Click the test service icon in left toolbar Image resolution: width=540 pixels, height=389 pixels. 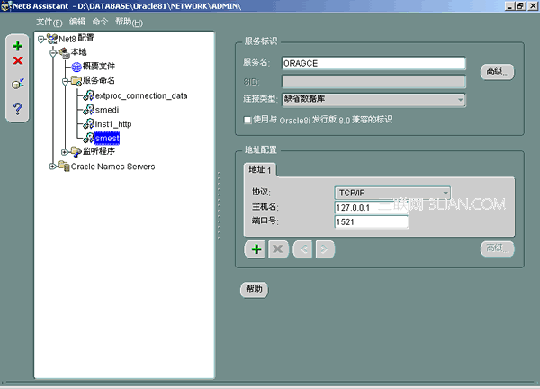18,83
